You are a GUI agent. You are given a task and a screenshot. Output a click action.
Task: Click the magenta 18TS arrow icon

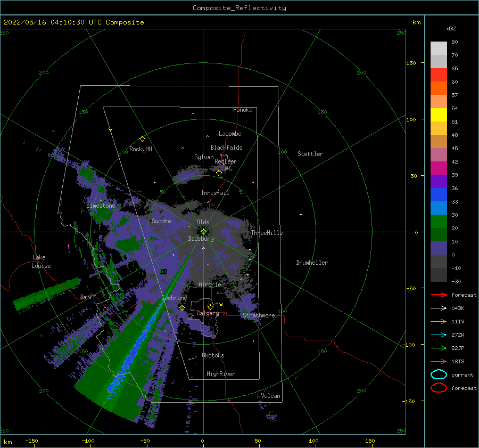point(439,362)
